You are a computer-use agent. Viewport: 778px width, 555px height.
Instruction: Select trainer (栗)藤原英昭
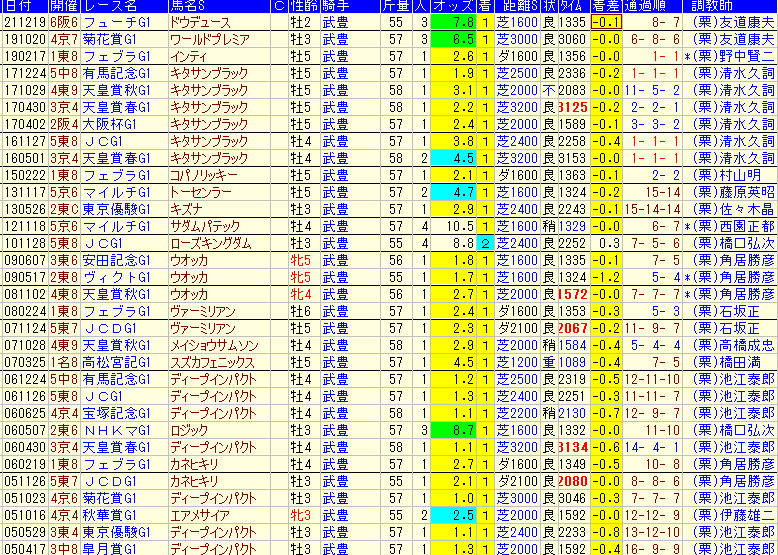pyautogui.click(x=733, y=192)
